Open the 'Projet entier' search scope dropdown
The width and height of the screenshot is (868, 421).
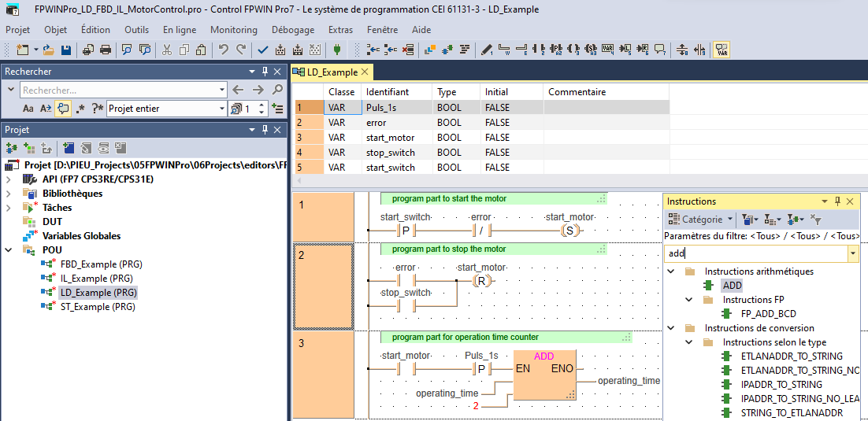coord(221,109)
